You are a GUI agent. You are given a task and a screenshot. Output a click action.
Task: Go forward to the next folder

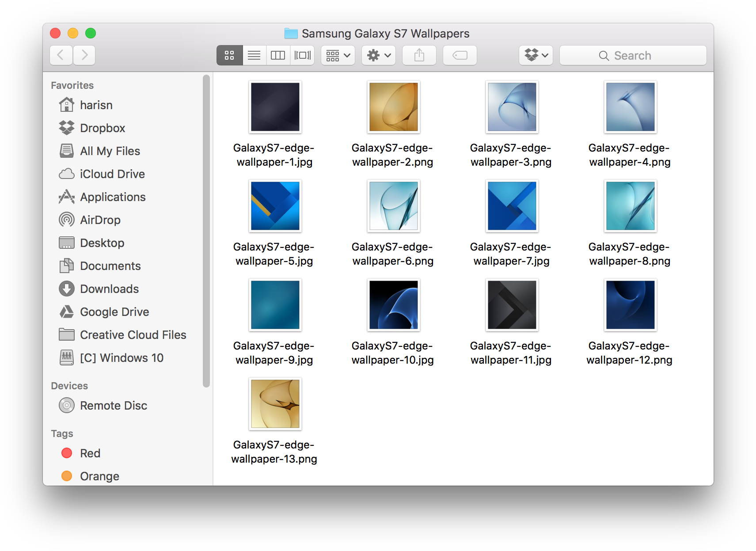click(x=84, y=55)
